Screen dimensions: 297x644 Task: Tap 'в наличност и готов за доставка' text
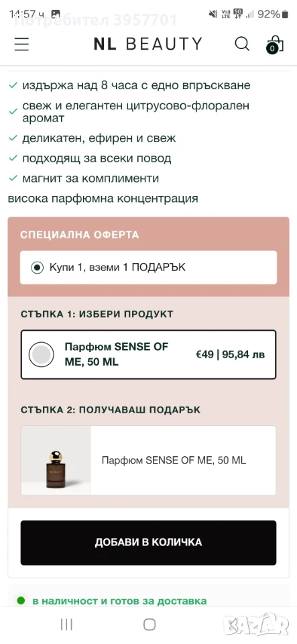(x=119, y=601)
